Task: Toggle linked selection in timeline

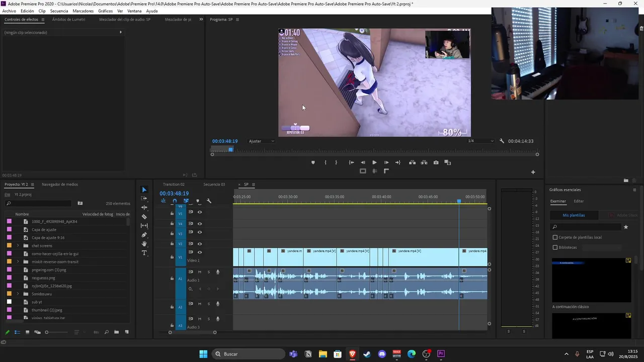Action: pos(186,201)
